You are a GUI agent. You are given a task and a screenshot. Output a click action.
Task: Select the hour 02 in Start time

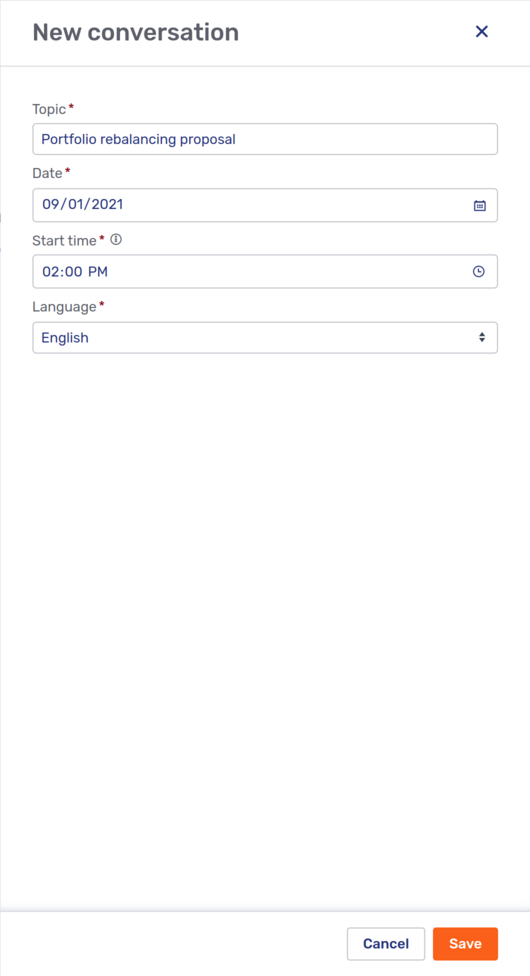click(x=50, y=271)
